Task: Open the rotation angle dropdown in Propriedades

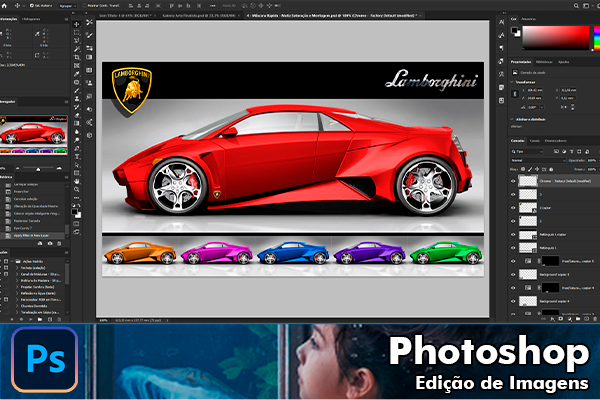Action: [x=542, y=108]
